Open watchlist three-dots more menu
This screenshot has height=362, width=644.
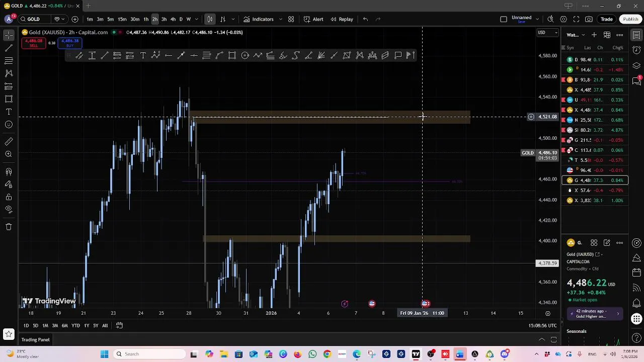click(620, 35)
